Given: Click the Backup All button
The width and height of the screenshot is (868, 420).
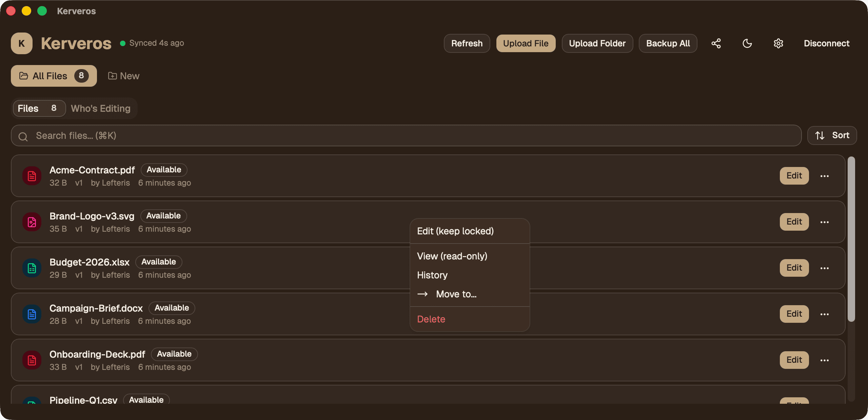Looking at the screenshot, I should tap(668, 43).
